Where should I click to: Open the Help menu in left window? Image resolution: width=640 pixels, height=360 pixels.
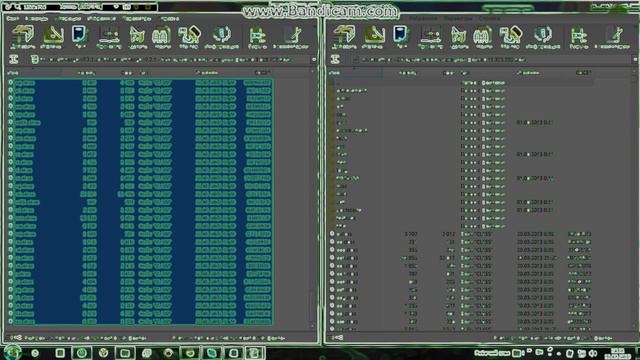point(169,19)
